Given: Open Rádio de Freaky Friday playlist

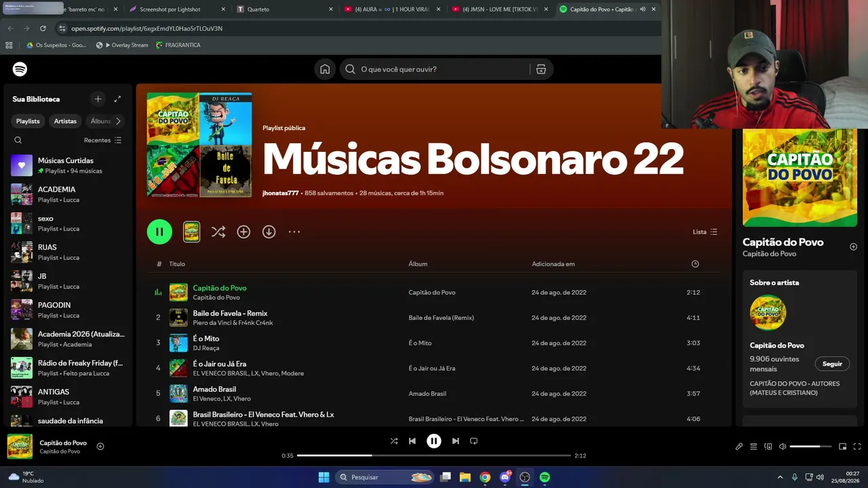Looking at the screenshot, I should (68, 367).
